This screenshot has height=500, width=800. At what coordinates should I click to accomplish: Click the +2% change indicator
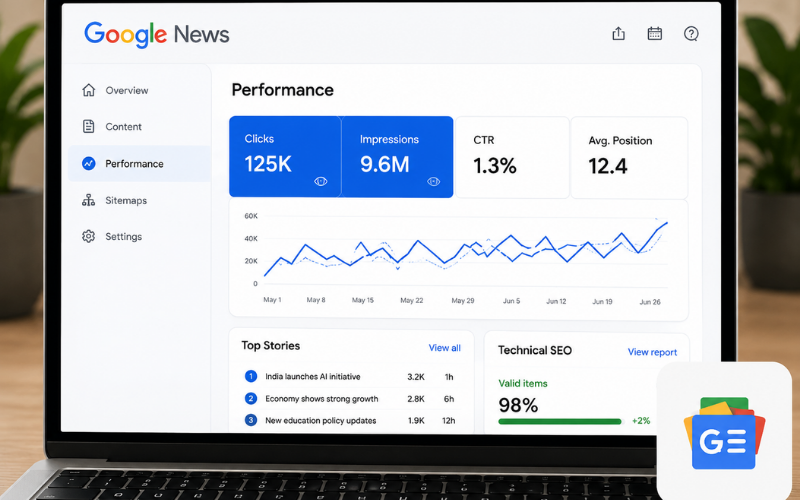(641, 421)
